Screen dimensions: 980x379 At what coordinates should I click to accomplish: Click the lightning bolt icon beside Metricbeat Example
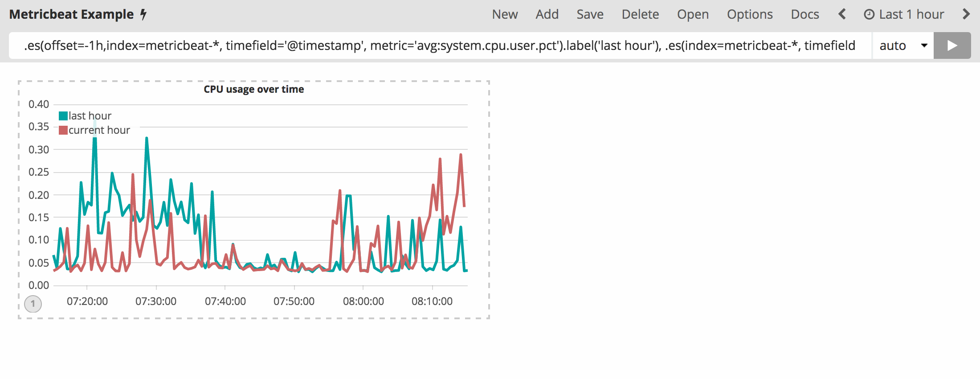tap(143, 14)
